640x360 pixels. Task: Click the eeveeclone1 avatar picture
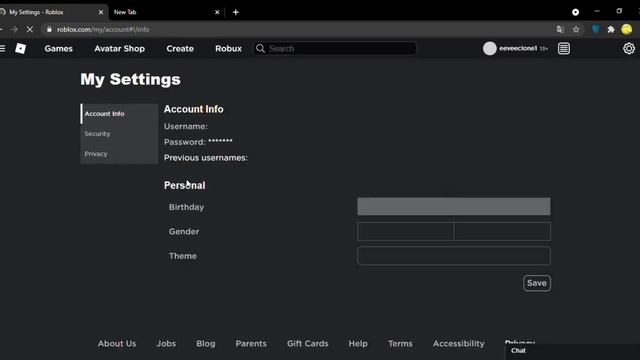pyautogui.click(x=489, y=49)
